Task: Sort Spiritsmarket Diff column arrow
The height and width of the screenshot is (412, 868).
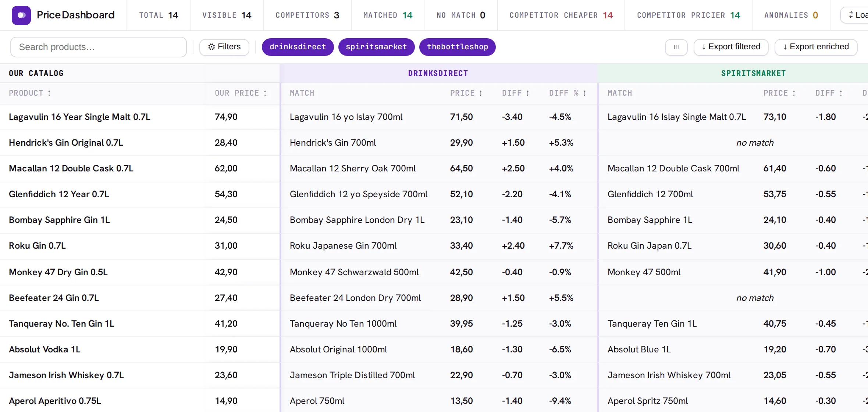Action: coord(841,93)
